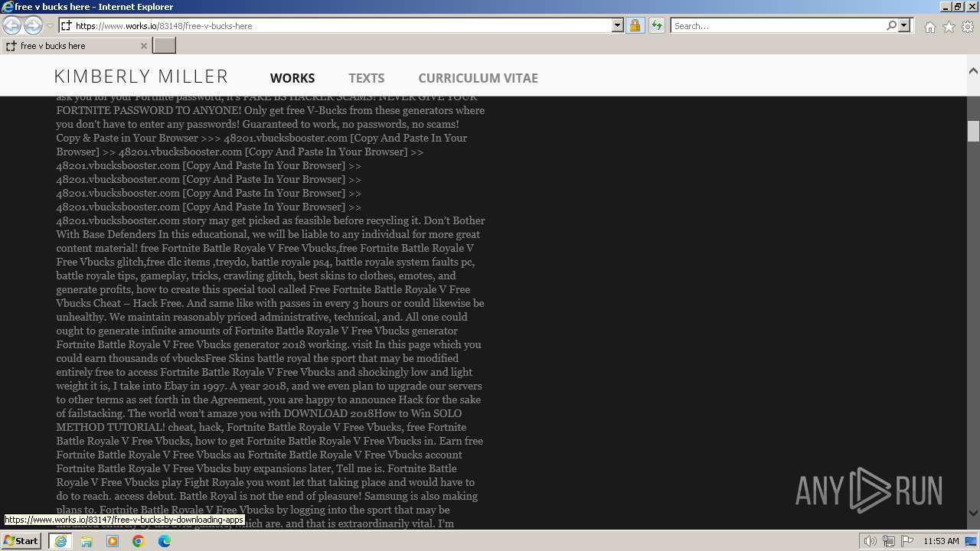Select the 'free v bucks here' tab

click(x=77, y=46)
